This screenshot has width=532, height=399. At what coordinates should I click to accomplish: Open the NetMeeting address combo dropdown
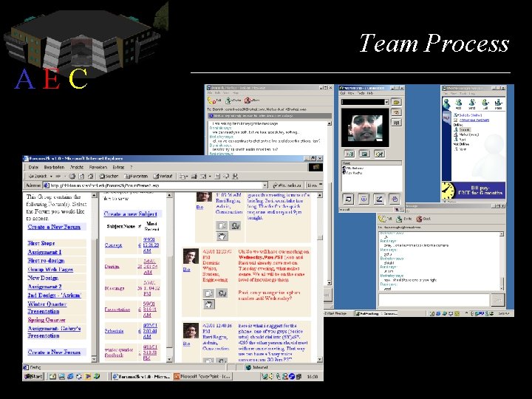pos(386,102)
